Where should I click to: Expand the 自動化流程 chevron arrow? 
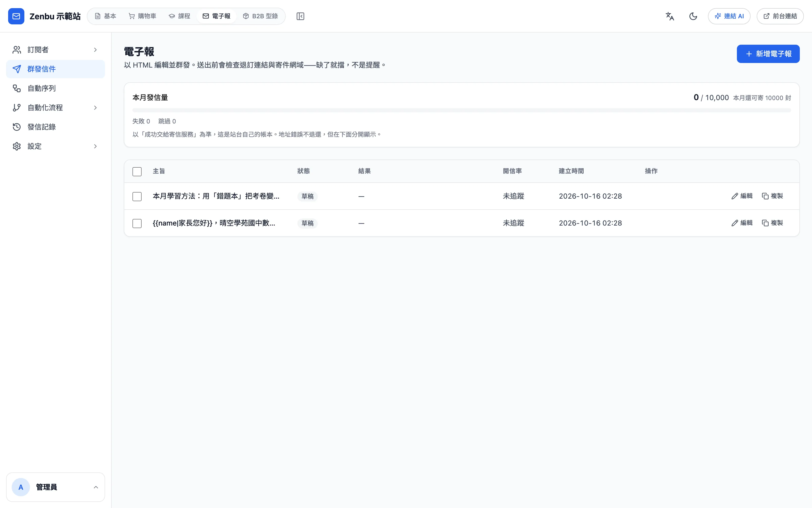pyautogui.click(x=95, y=107)
